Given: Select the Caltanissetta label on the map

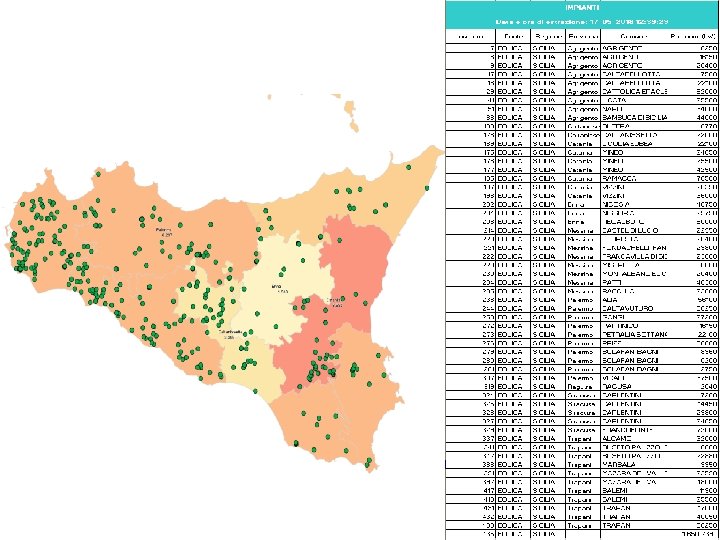Looking at the screenshot, I should coord(230,331).
